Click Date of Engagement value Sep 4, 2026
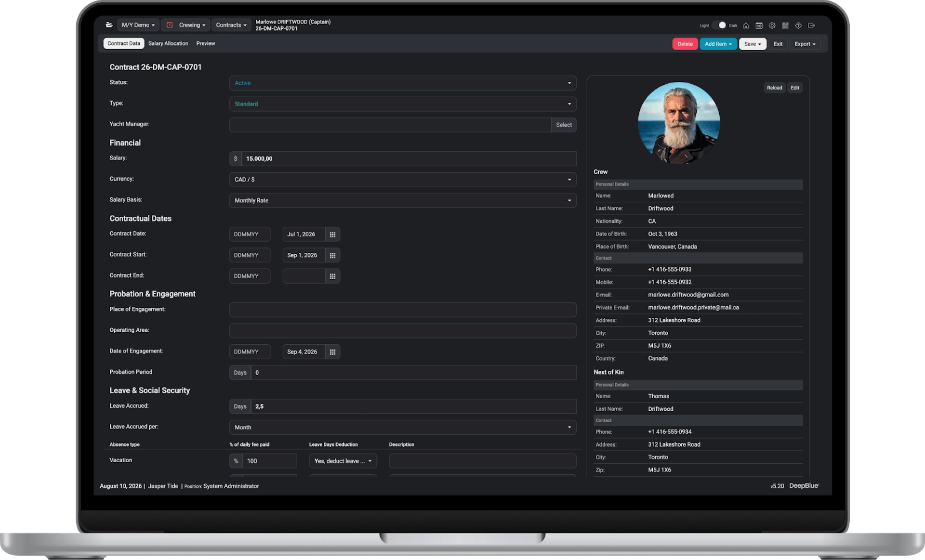Image resolution: width=925 pixels, height=560 pixels. pos(304,352)
